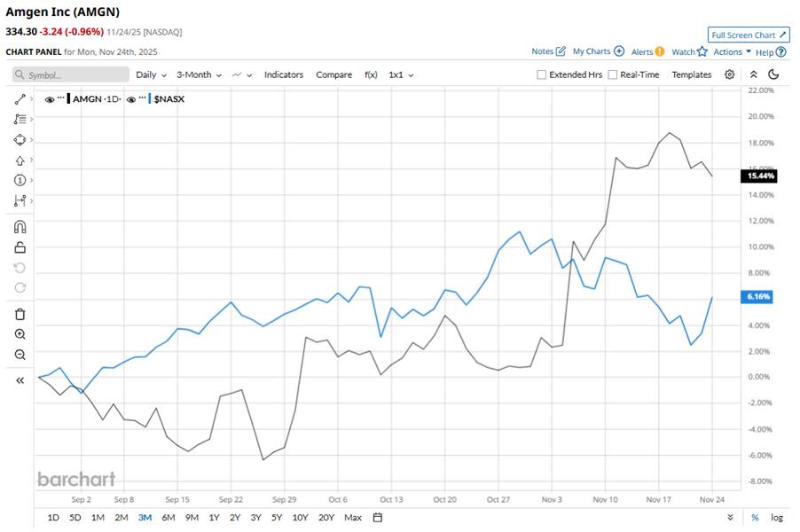Viewport: 800px width, 532px height.
Task: Enable the Real-Time checkbox
Action: tap(612, 75)
